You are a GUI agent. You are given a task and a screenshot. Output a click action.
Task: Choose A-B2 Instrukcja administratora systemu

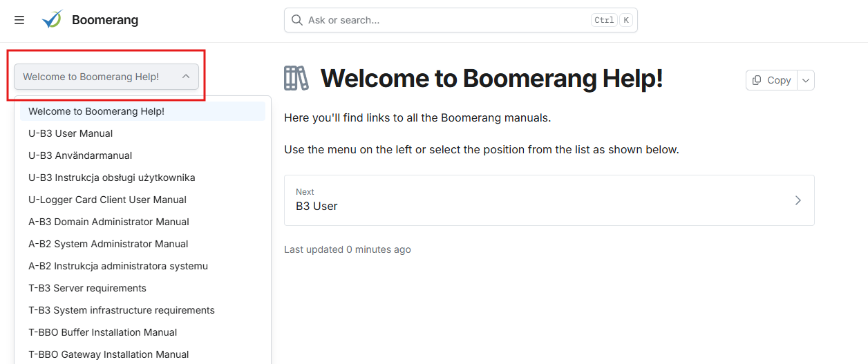tap(118, 266)
